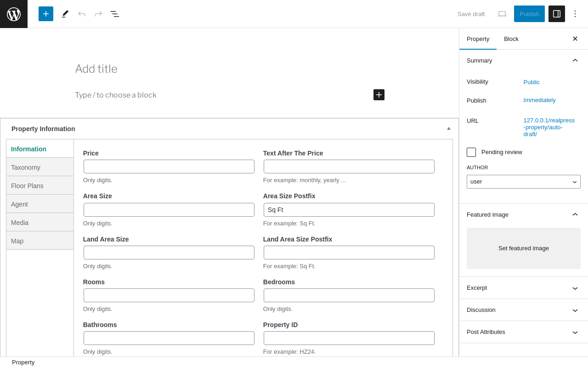Select the Taxonomy tab
588x368 pixels.
40,167
